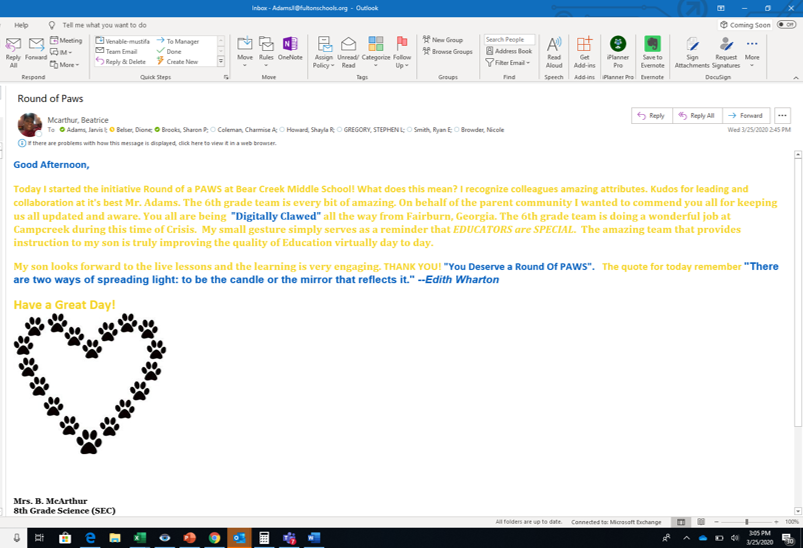Open Google Chrome from the taskbar
The height and width of the screenshot is (548, 803).
click(x=215, y=538)
